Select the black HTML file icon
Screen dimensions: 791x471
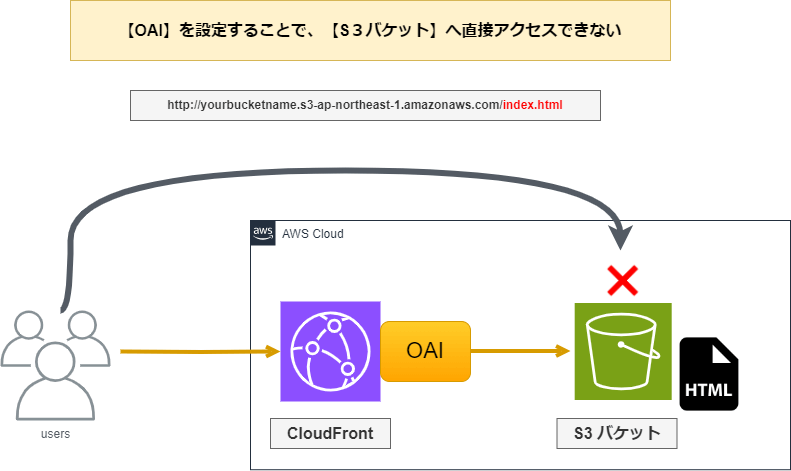[x=709, y=374]
